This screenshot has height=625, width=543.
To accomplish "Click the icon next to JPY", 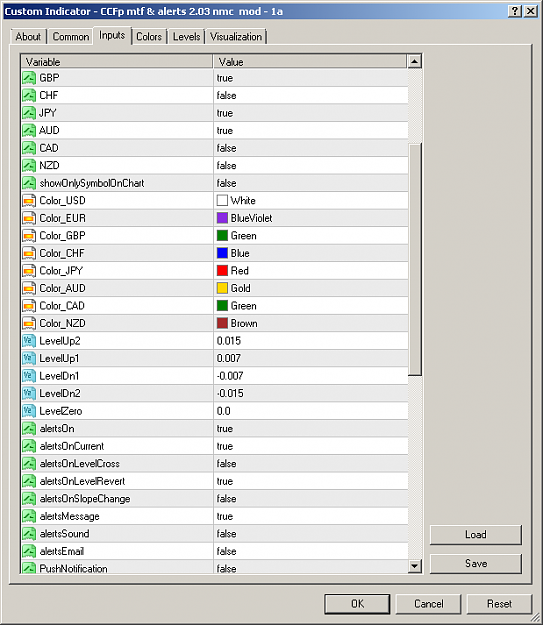I will (x=29, y=113).
